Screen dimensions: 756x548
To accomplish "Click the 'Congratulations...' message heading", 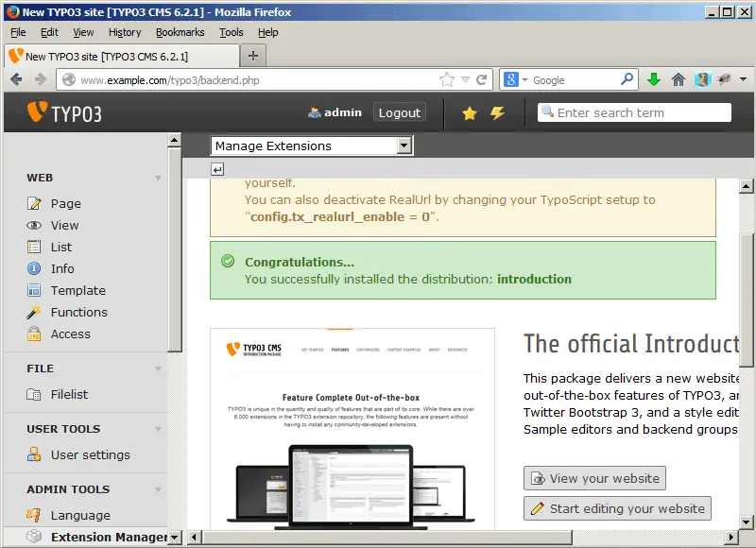I will (300, 263).
